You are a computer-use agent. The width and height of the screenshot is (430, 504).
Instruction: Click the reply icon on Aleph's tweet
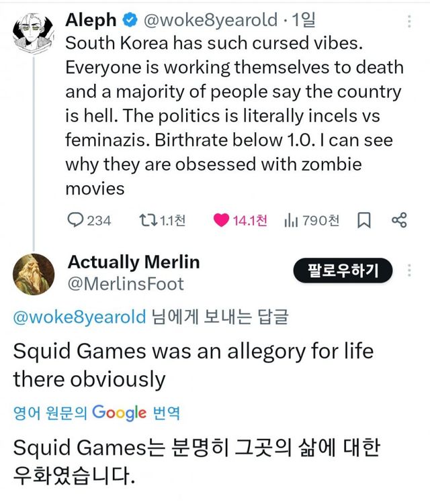[77, 220]
